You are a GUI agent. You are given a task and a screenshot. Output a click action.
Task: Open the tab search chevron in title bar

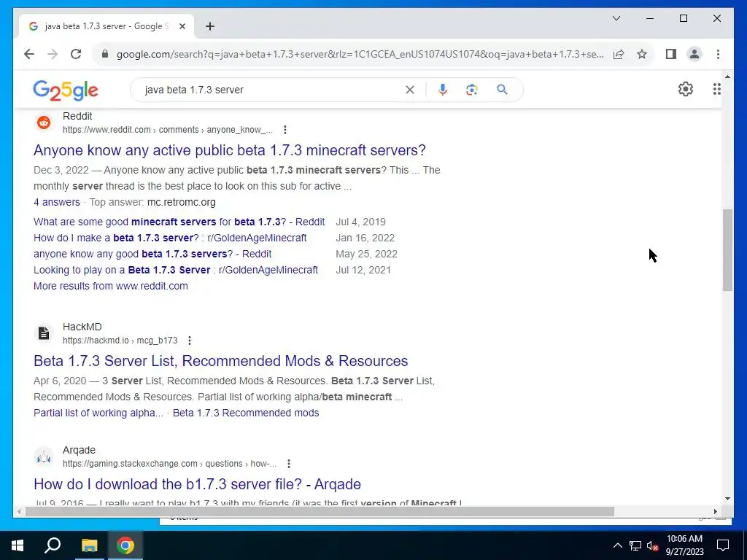pyautogui.click(x=616, y=18)
